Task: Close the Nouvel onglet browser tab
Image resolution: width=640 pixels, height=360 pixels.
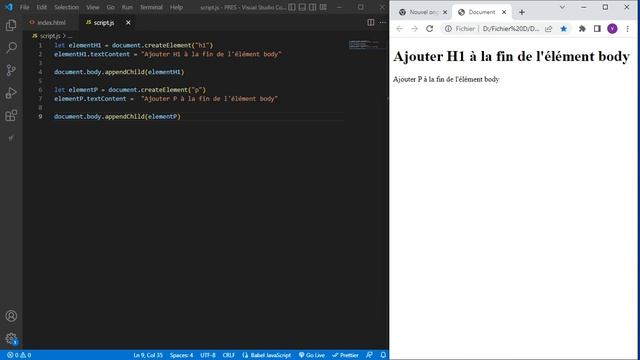Action: [x=445, y=12]
